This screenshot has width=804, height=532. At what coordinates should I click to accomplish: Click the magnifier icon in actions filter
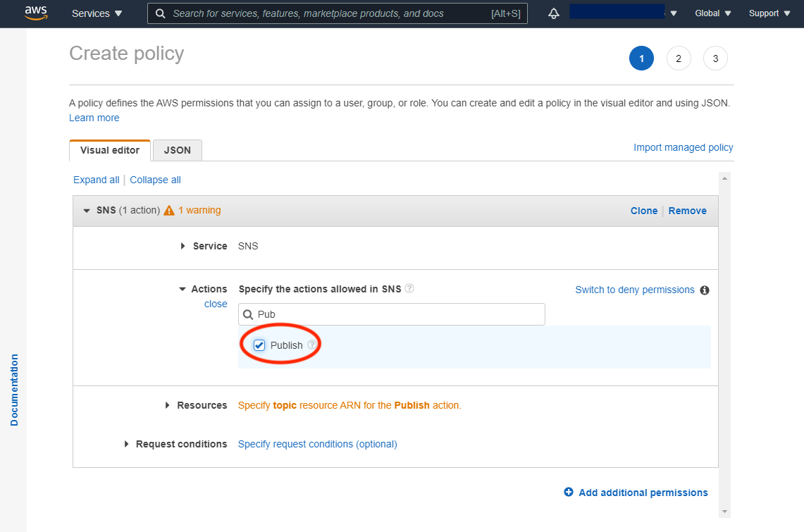click(248, 314)
